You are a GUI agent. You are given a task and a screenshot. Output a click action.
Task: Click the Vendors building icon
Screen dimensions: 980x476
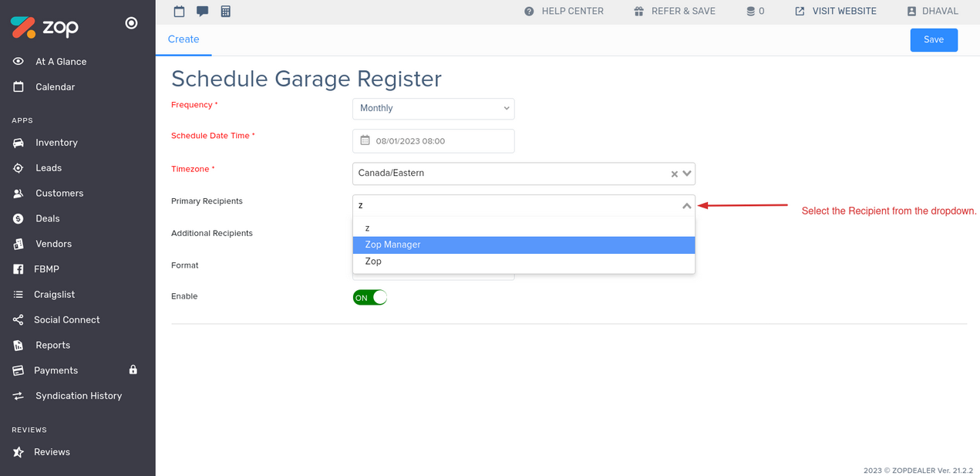pyautogui.click(x=19, y=244)
